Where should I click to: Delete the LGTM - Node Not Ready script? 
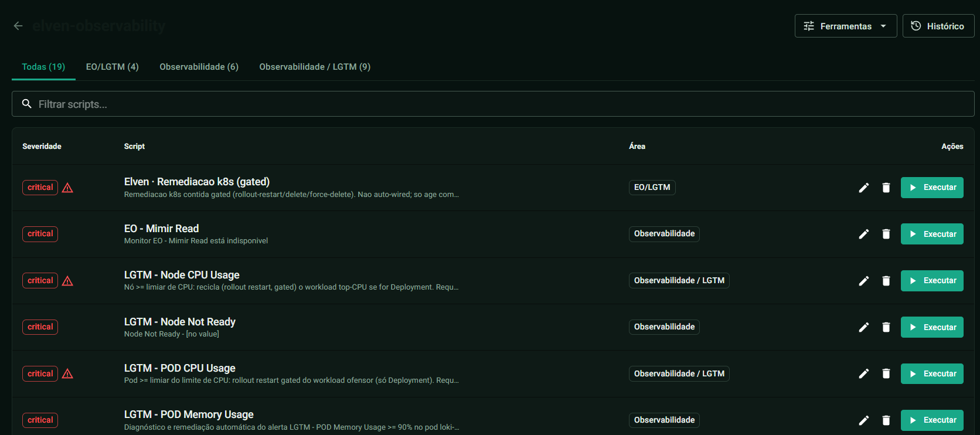tap(886, 327)
